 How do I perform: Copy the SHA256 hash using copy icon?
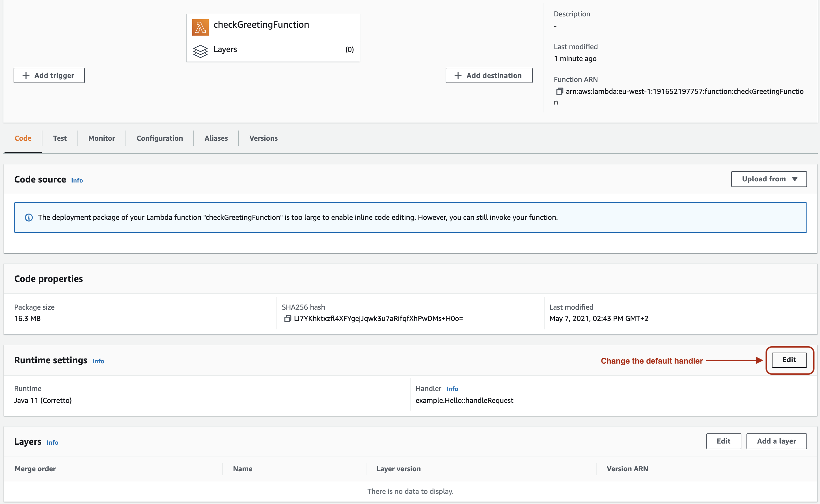287,319
